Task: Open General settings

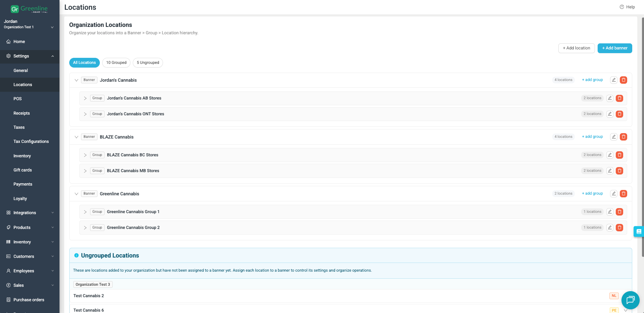Action: click(x=30, y=71)
